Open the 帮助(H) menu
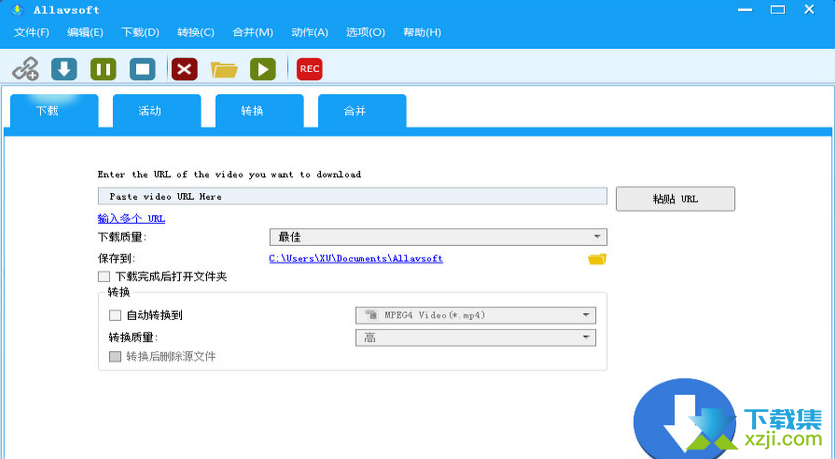 [422, 32]
